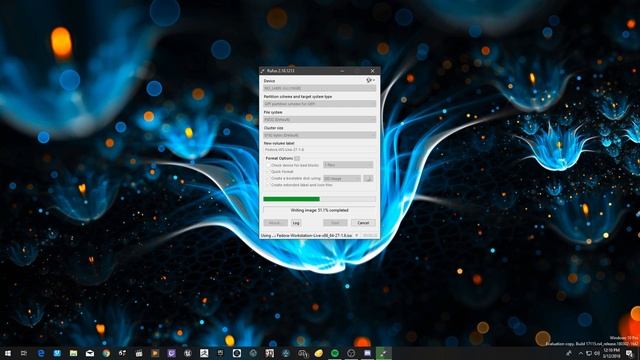
Task: Open the Mail app on the taskbar
Action: click(x=90, y=353)
